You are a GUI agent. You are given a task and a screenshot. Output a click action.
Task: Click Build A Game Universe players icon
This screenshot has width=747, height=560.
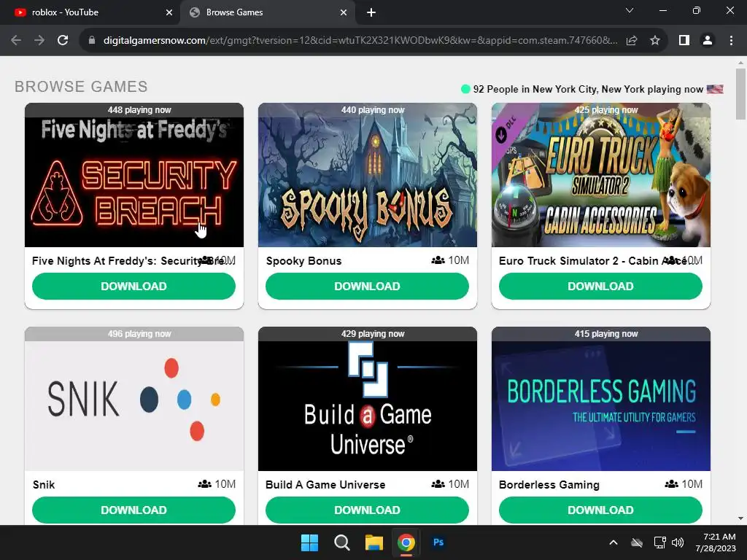click(438, 484)
